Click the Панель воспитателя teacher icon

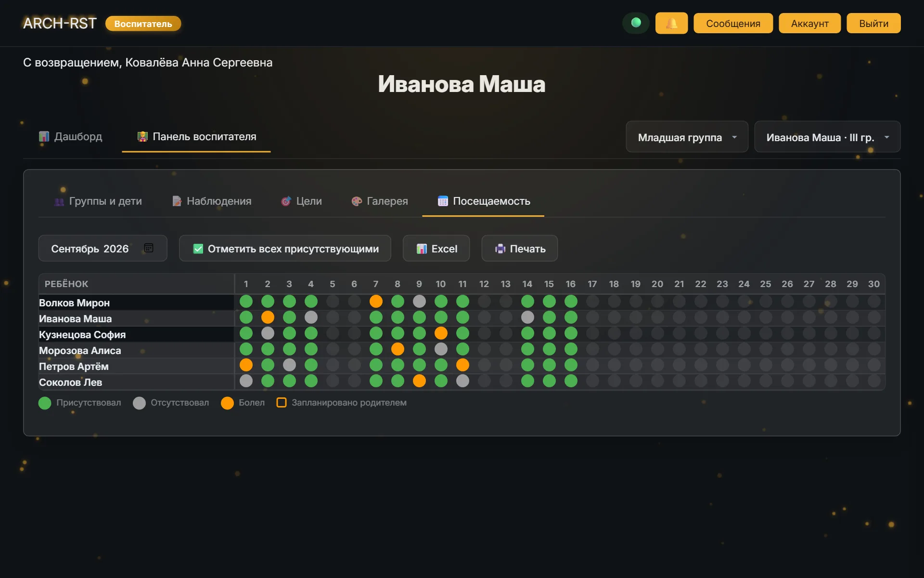[142, 137]
